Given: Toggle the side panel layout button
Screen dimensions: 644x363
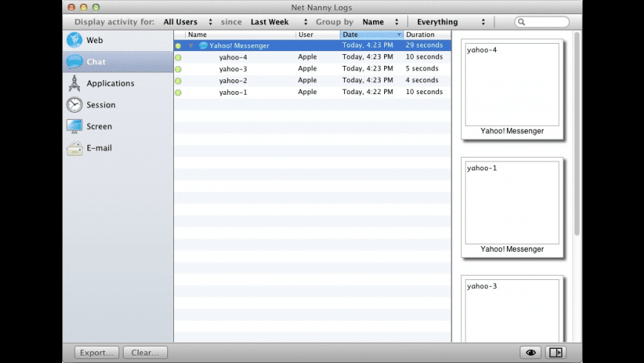Looking at the screenshot, I should pos(556,353).
